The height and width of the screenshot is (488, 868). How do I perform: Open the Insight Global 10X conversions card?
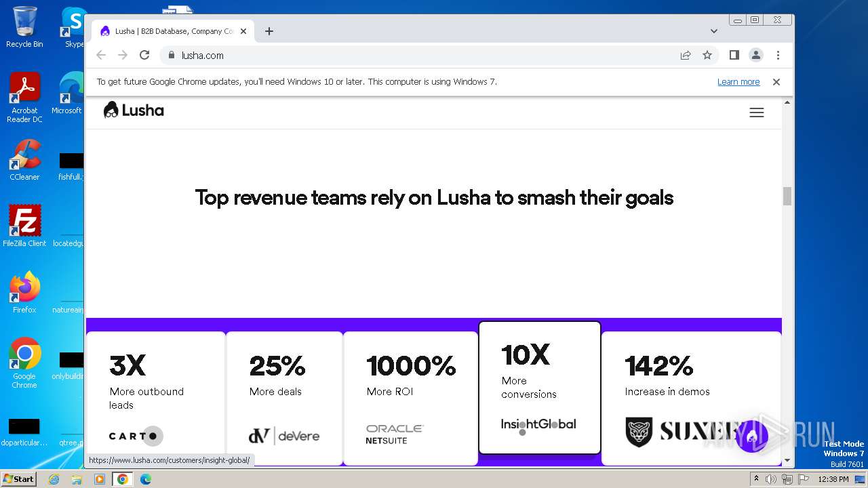[540, 387]
